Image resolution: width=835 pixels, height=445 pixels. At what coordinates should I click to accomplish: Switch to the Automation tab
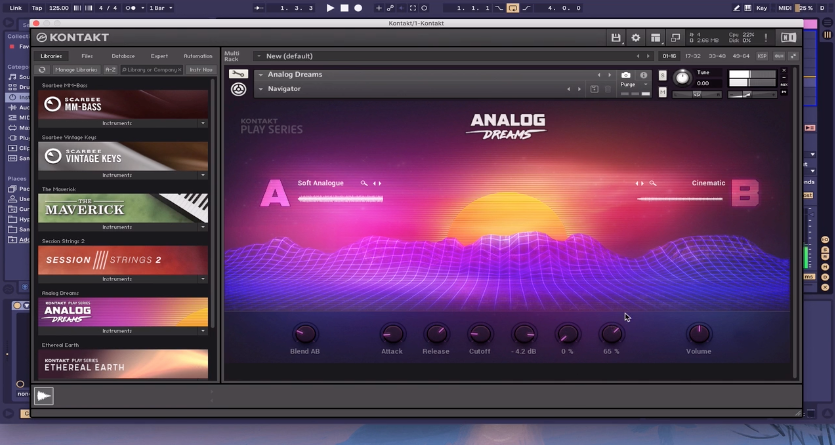pos(198,56)
